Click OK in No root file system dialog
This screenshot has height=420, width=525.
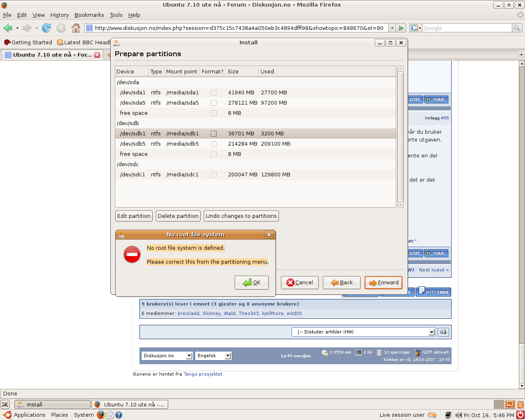pos(251,283)
